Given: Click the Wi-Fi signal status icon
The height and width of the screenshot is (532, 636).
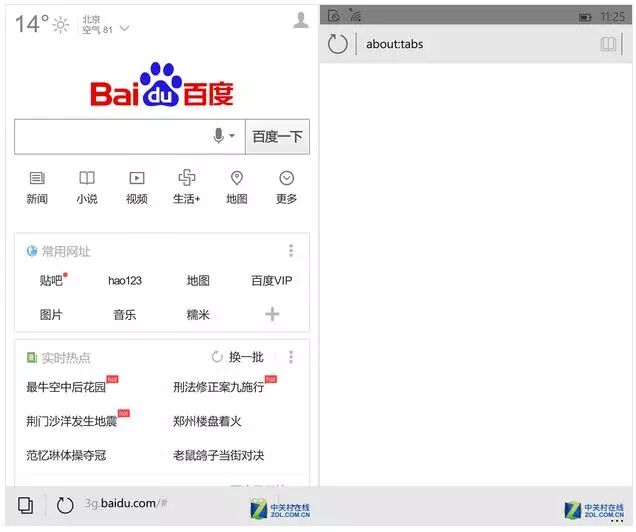Looking at the screenshot, I should click(x=355, y=15).
